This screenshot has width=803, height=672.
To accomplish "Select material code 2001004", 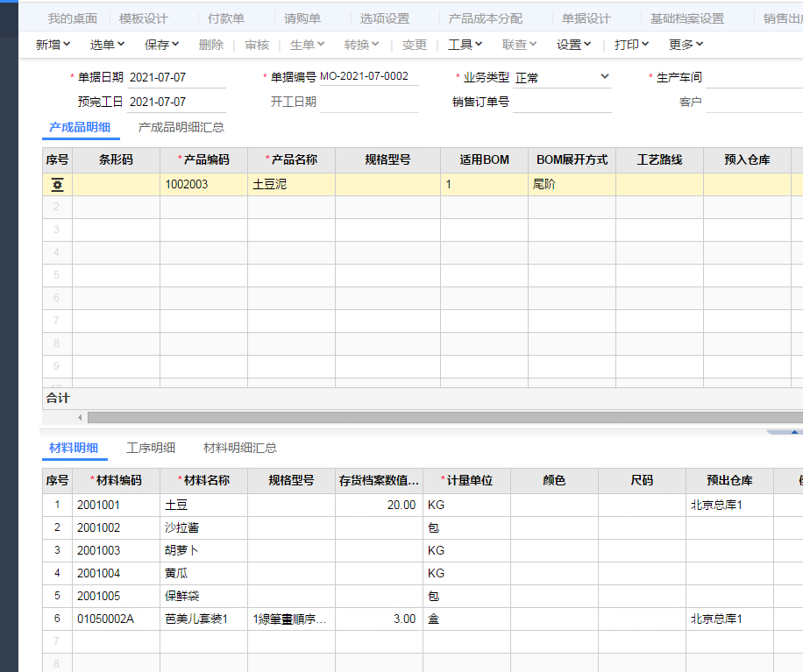I will [x=117, y=573].
